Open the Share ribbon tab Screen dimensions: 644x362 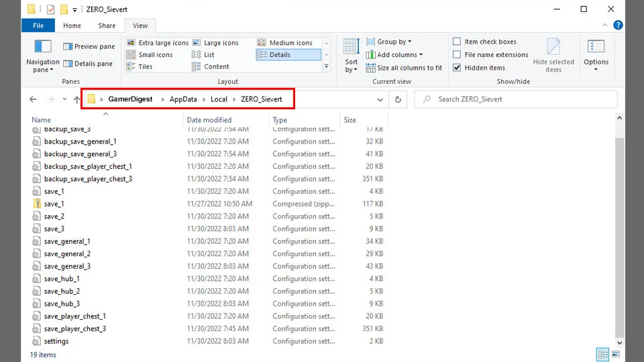click(x=107, y=25)
